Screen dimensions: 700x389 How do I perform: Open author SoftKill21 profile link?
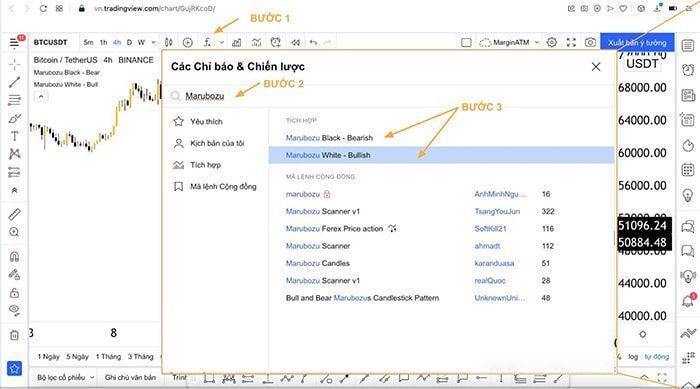[x=490, y=229]
